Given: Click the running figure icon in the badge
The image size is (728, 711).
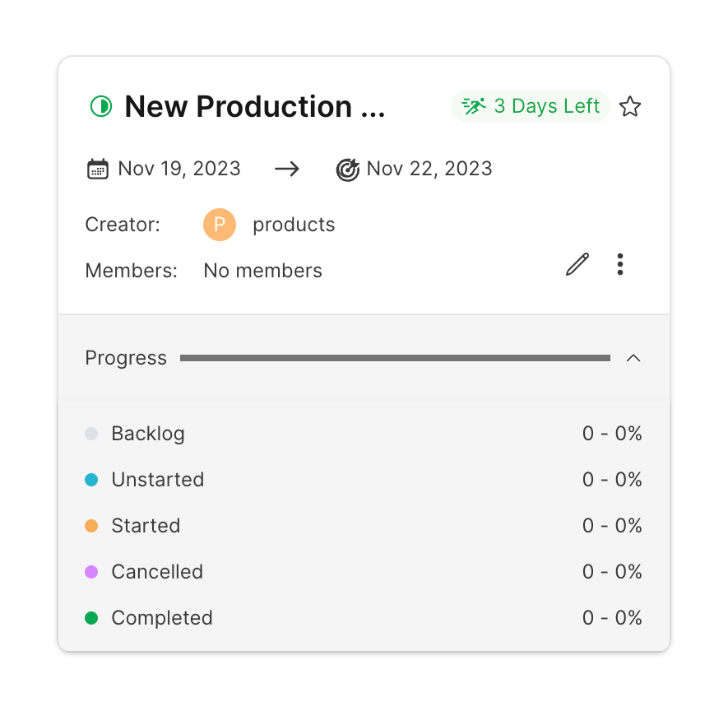Looking at the screenshot, I should (x=475, y=105).
